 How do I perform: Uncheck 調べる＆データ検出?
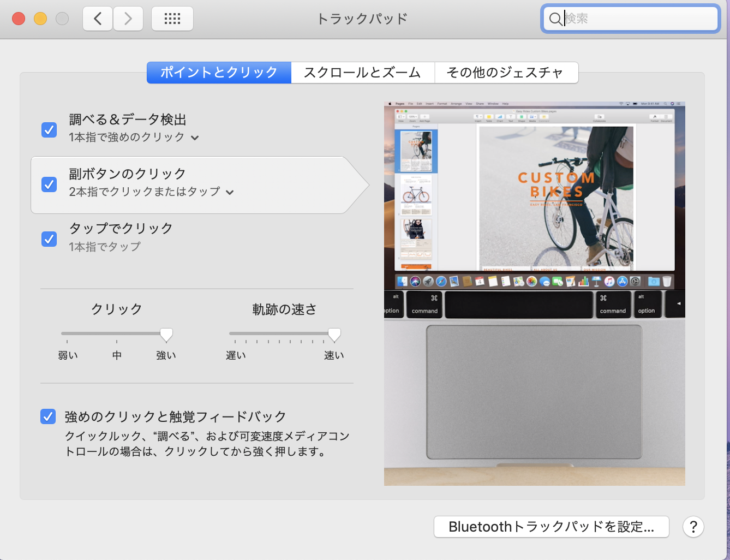coord(49,130)
